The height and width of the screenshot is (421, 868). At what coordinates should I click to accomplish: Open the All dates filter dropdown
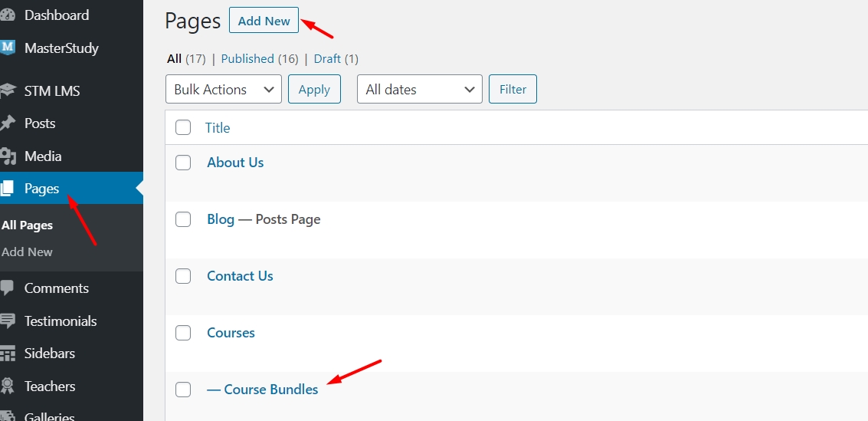coord(419,90)
